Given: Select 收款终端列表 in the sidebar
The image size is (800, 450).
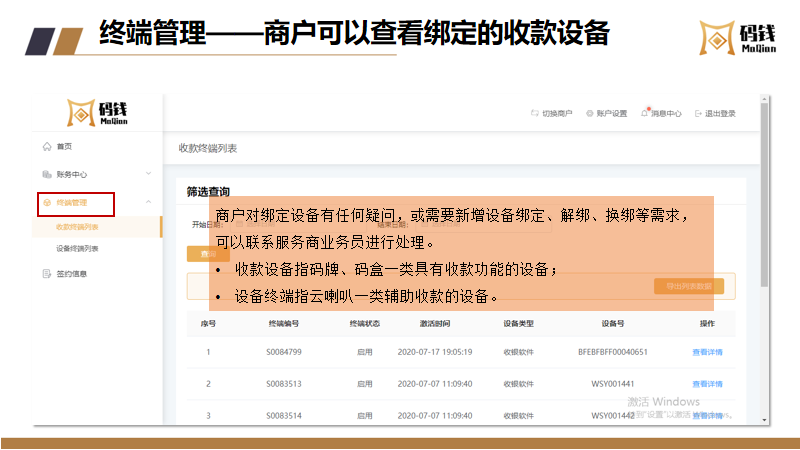Looking at the screenshot, I should tap(78, 227).
